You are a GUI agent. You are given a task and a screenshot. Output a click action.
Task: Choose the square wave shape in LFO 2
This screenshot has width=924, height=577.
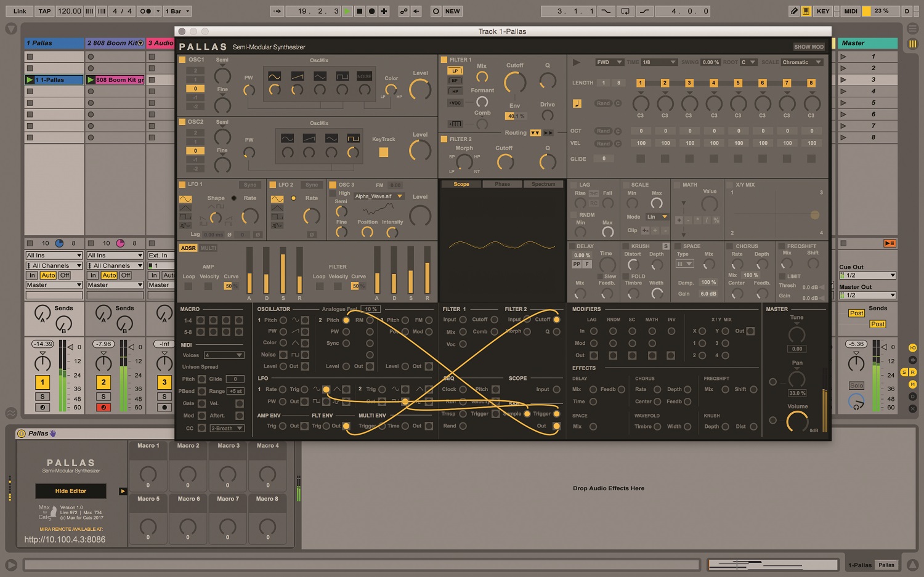(x=277, y=217)
